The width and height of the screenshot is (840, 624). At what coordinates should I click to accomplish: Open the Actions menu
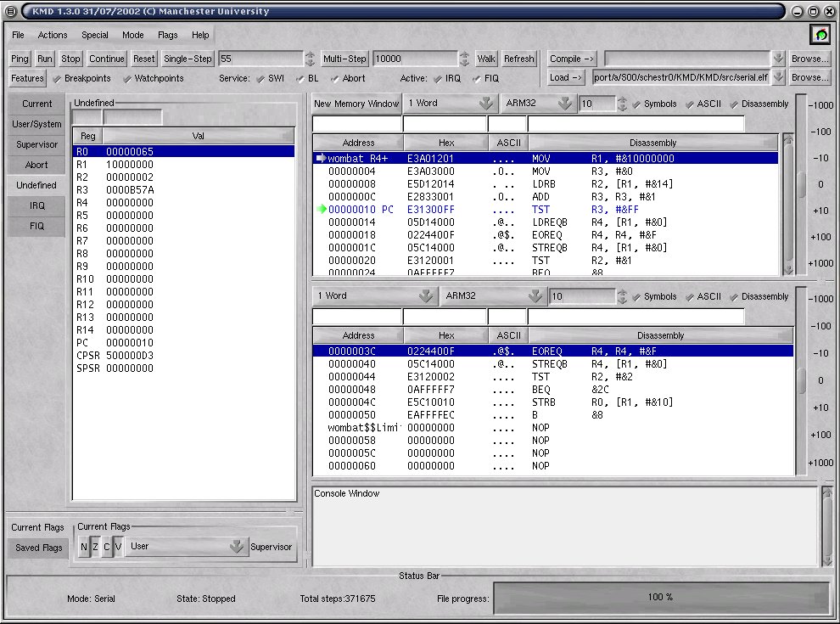point(53,35)
